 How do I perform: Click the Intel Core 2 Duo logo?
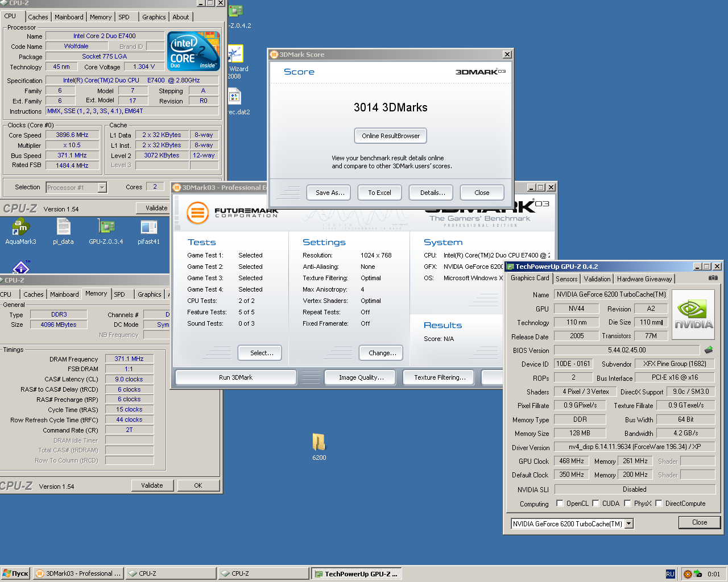[x=193, y=51]
